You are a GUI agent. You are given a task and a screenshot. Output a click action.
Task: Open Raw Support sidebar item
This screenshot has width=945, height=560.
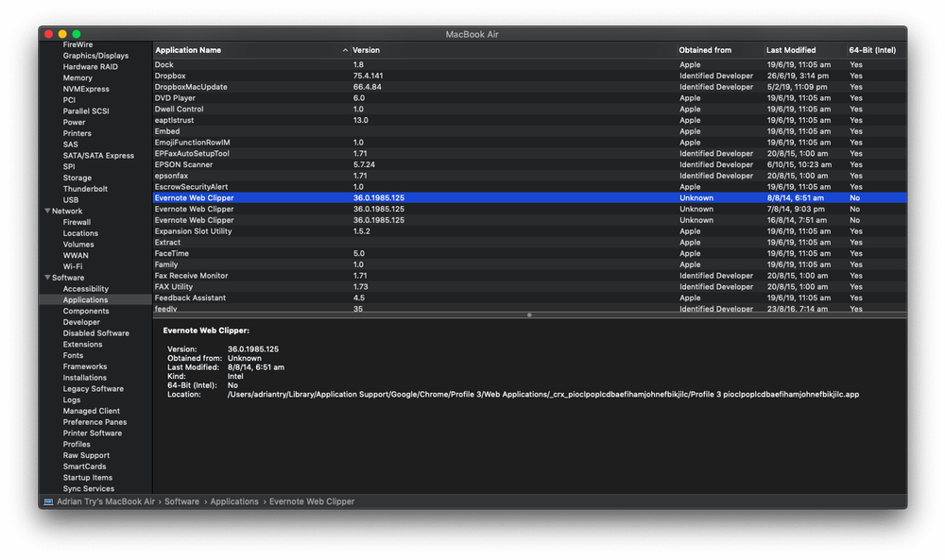[x=86, y=456]
